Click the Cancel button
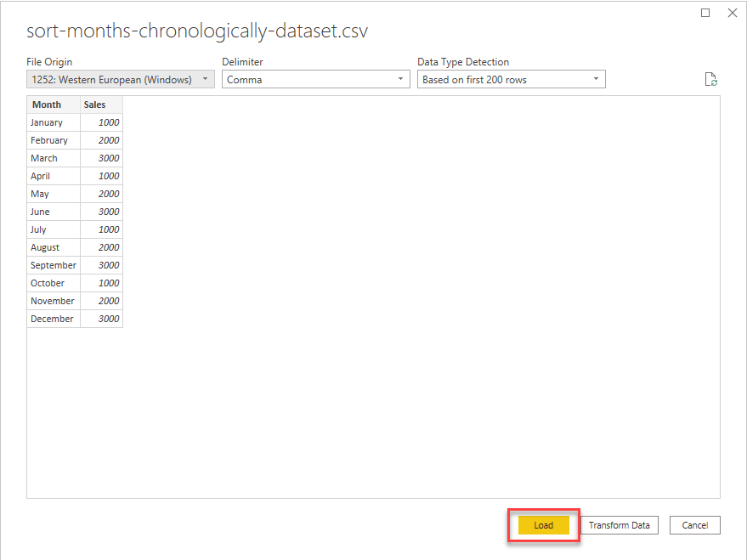 coord(694,525)
